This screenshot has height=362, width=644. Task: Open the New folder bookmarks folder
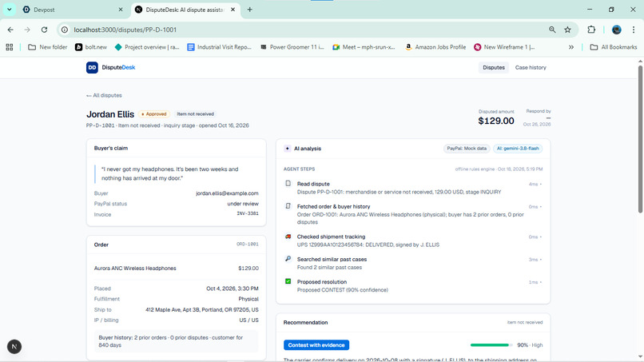tap(48, 47)
